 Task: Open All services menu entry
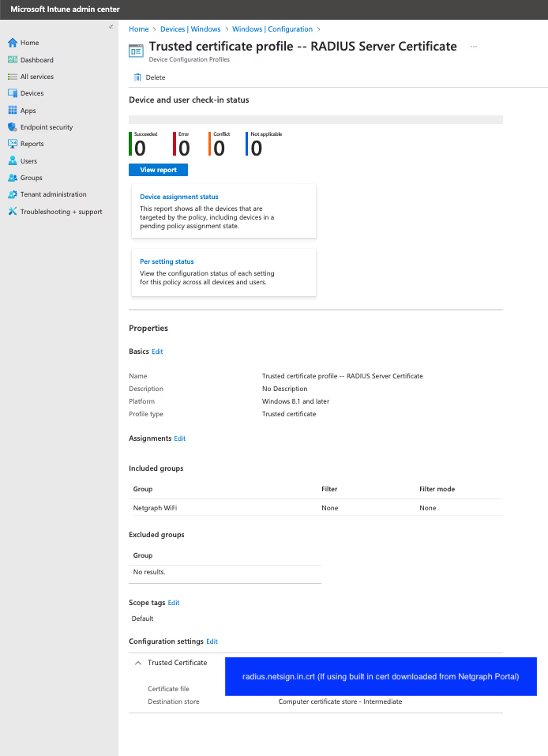(36, 77)
